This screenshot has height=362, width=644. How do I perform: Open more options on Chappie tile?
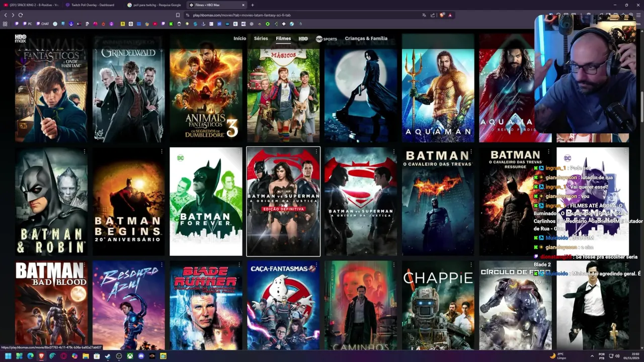(x=471, y=264)
